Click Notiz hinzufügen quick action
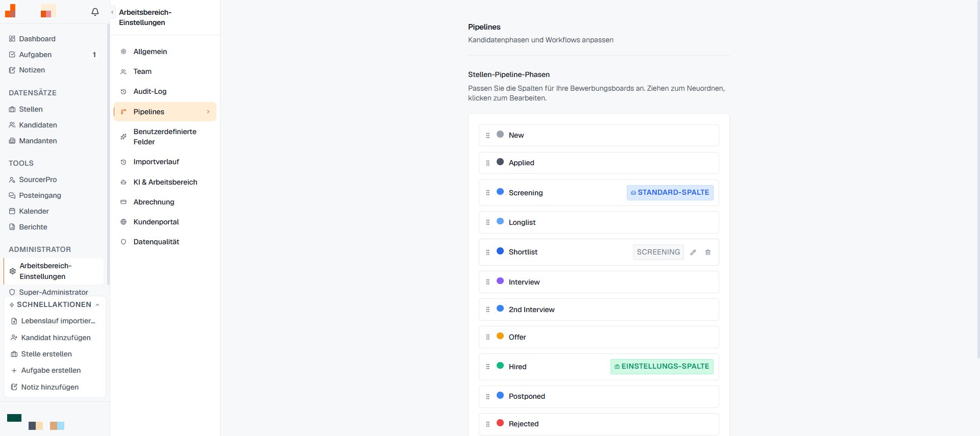This screenshot has height=436, width=980. click(55, 387)
